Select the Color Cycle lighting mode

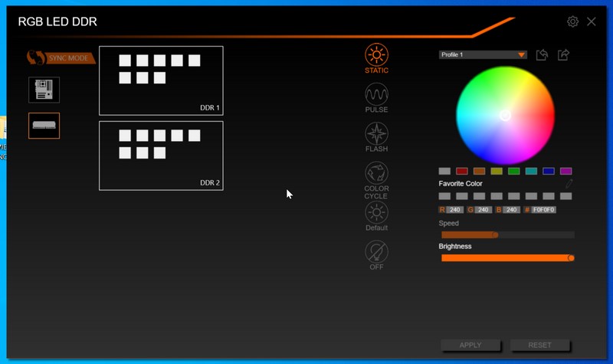point(376,173)
